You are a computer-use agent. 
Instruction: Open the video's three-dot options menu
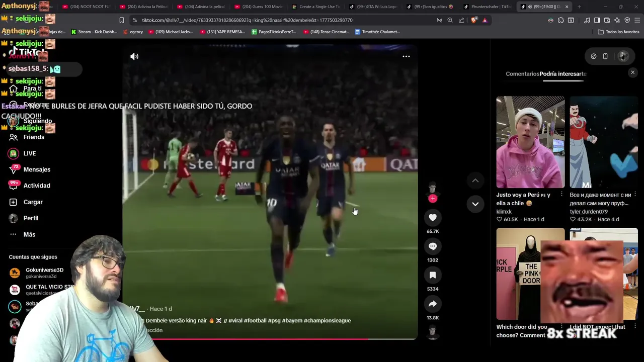(x=406, y=56)
